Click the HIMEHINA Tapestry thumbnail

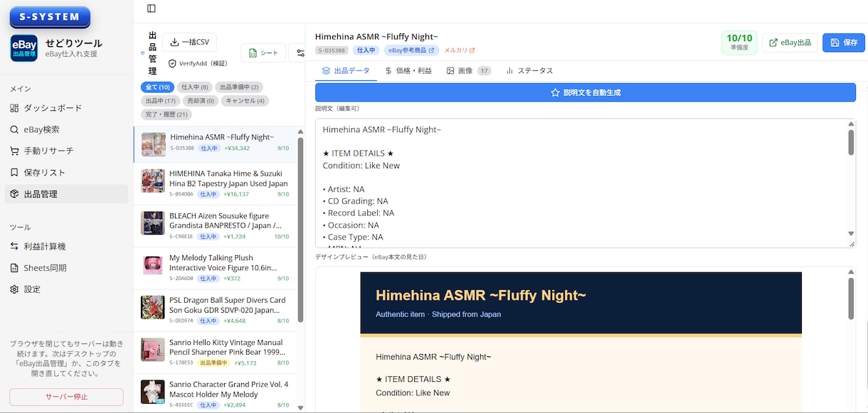[x=153, y=181]
